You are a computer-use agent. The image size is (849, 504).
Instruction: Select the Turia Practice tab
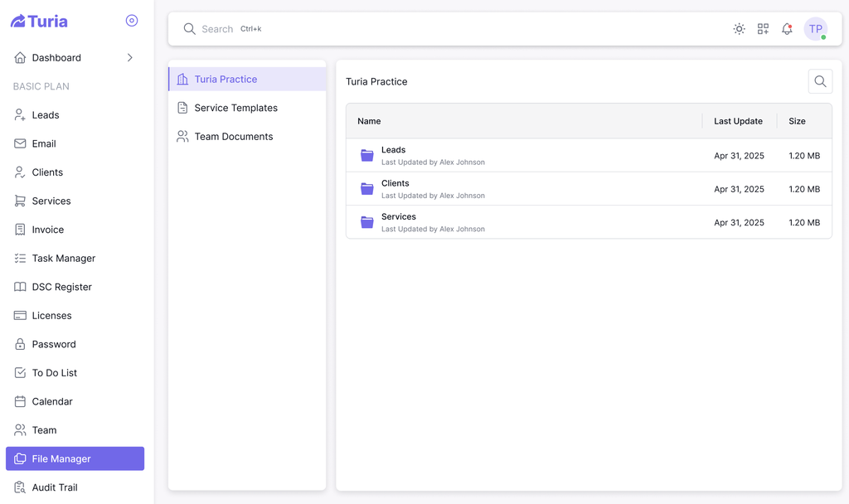point(247,79)
